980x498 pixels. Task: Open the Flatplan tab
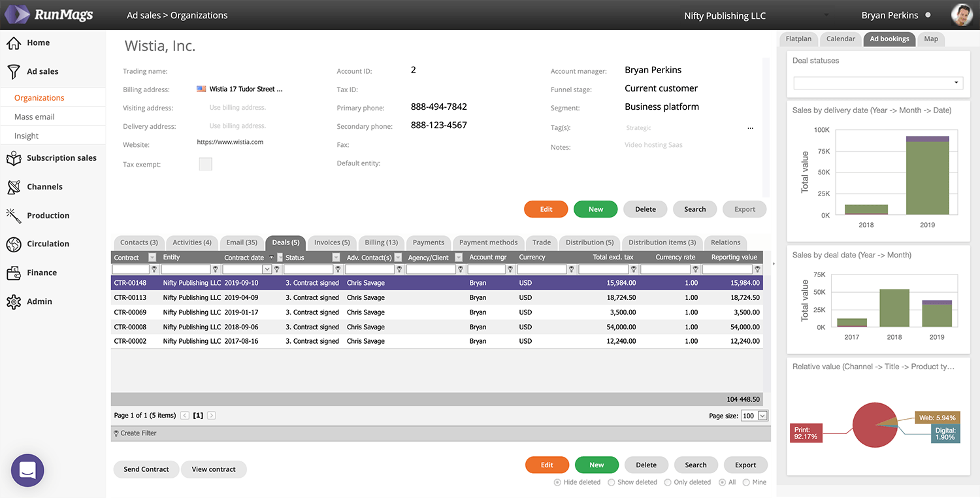tap(798, 39)
